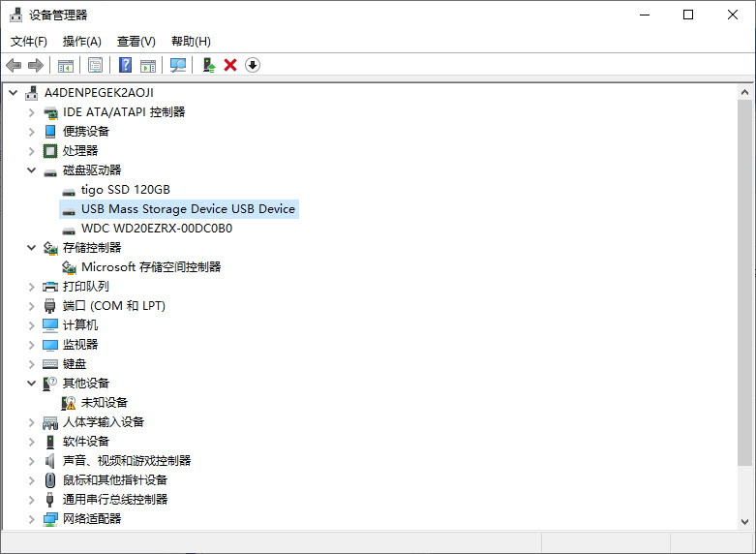Viewport: 756px width, 554px height.
Task: Expand the 便携设备 node
Action: click(x=31, y=132)
